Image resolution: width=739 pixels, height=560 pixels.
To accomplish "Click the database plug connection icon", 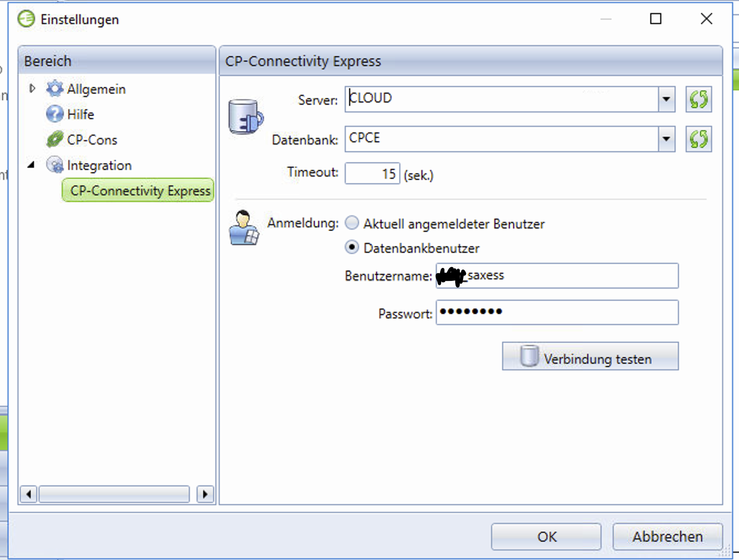I will pyautogui.click(x=245, y=117).
